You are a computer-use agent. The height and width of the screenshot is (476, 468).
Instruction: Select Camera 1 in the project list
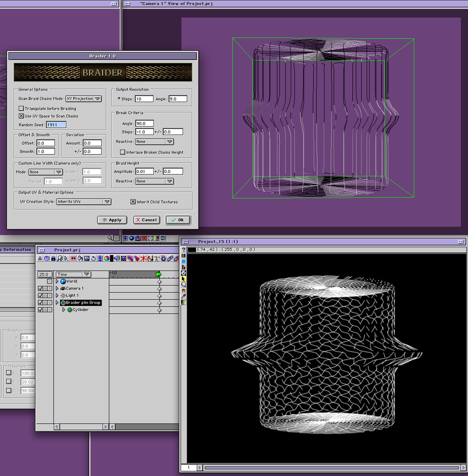pos(74,289)
